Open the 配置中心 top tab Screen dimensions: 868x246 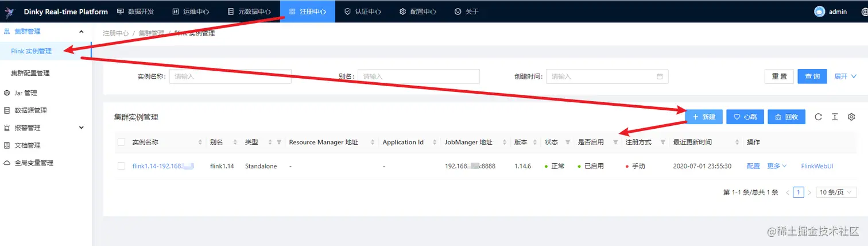click(x=418, y=11)
